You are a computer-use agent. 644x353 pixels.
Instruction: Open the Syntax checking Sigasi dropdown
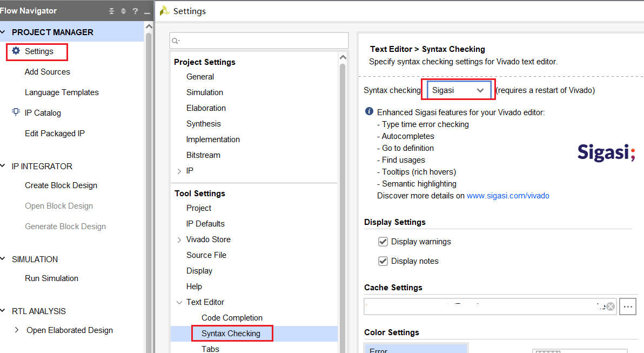tap(459, 90)
